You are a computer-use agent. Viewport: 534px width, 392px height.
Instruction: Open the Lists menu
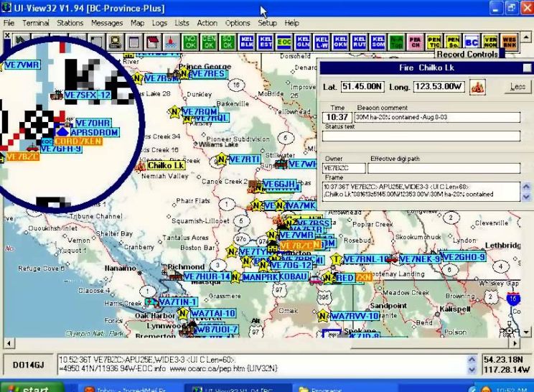click(x=182, y=23)
